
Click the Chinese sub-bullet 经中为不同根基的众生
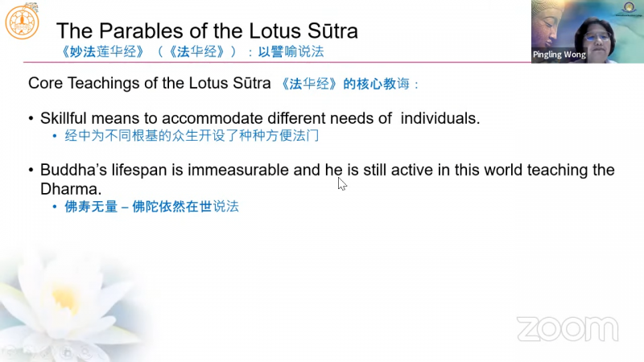(192, 135)
